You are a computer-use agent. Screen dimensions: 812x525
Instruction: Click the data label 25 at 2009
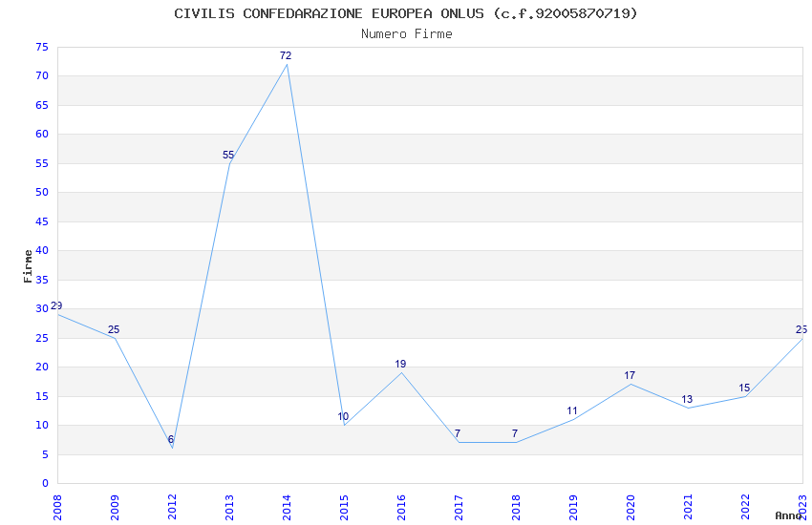(114, 330)
